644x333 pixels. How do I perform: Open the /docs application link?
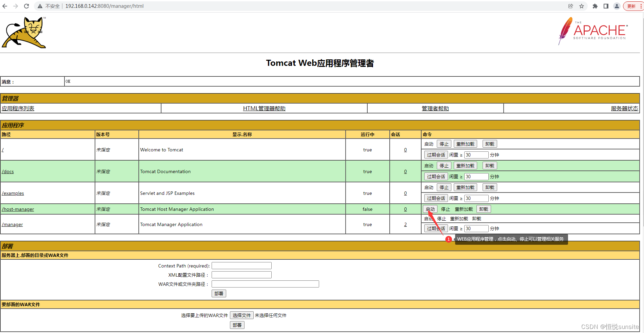(x=8, y=171)
